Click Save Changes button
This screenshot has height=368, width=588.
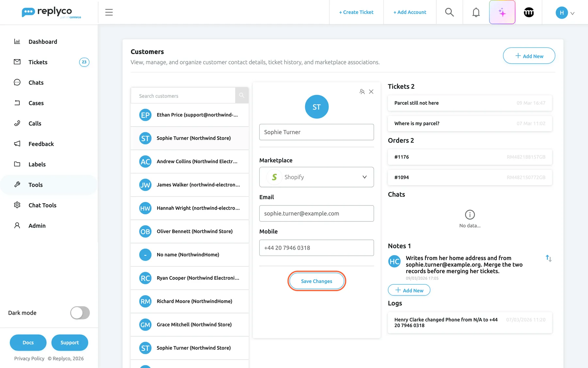(x=317, y=281)
